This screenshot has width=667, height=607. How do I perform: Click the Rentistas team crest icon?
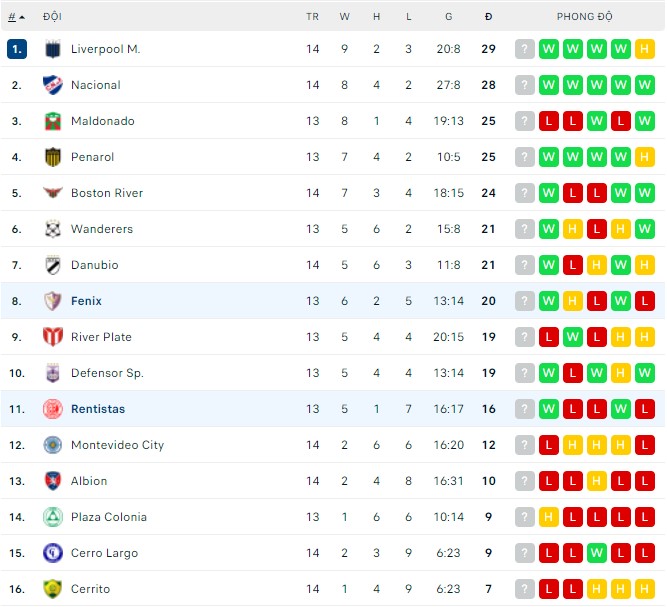pos(53,409)
